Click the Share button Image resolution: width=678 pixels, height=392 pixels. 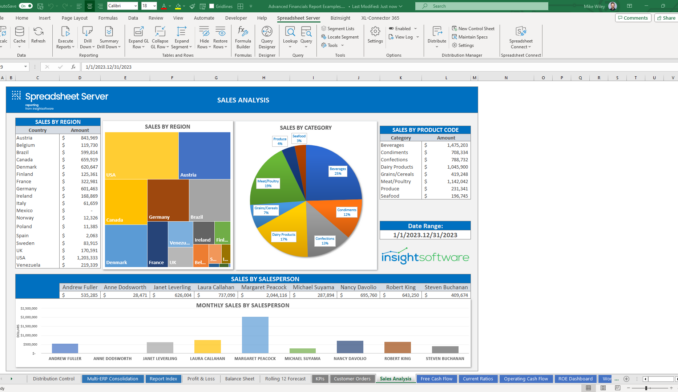pyautogui.click(x=666, y=18)
